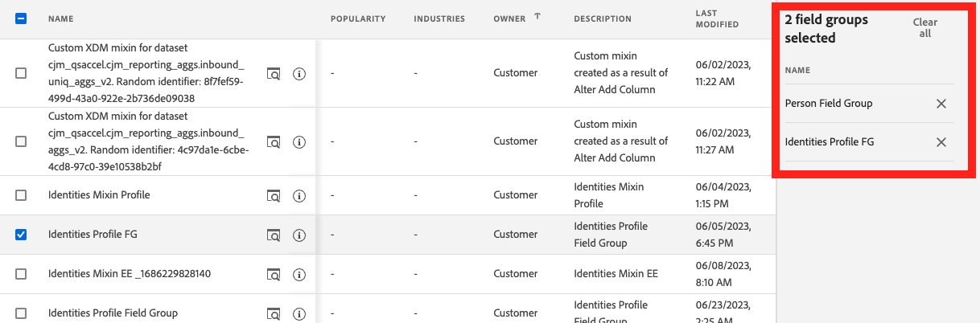Click the '2 field groups selected' heading
The width and height of the screenshot is (980, 323).
[x=826, y=29]
